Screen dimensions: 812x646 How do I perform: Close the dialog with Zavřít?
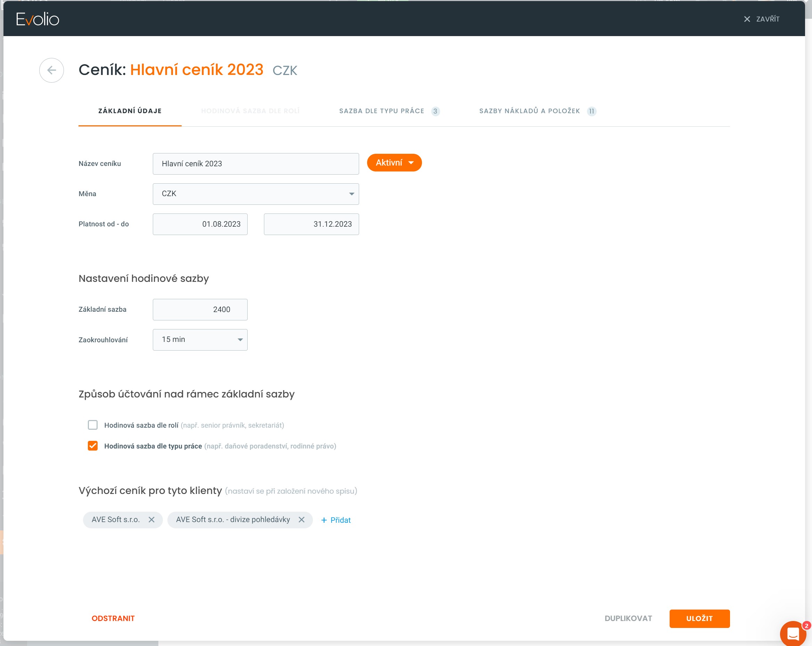762,19
